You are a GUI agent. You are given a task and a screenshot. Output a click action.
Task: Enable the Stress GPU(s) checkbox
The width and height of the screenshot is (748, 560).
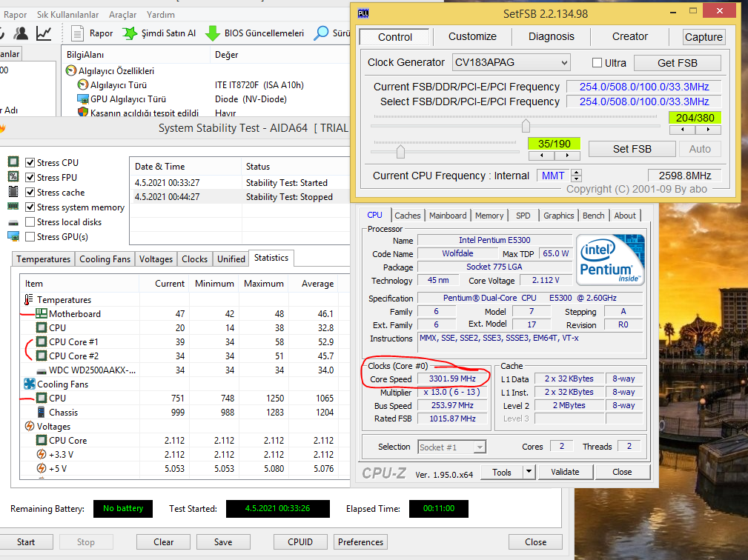tap(30, 236)
